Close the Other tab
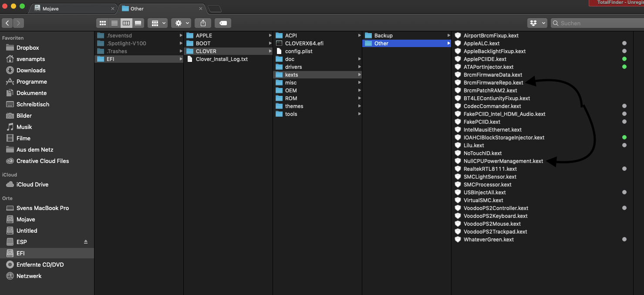The height and width of the screenshot is (295, 644). (x=201, y=8)
